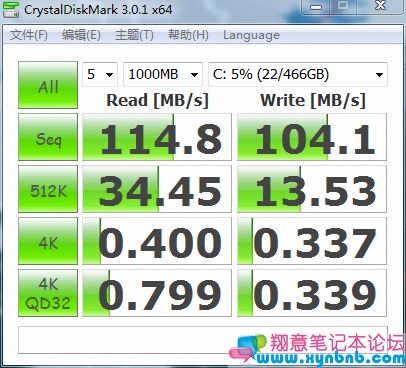Select the 4K QD32 read result 0.799
Image resolution: width=406 pixels, height=368 pixels.
[157, 293]
